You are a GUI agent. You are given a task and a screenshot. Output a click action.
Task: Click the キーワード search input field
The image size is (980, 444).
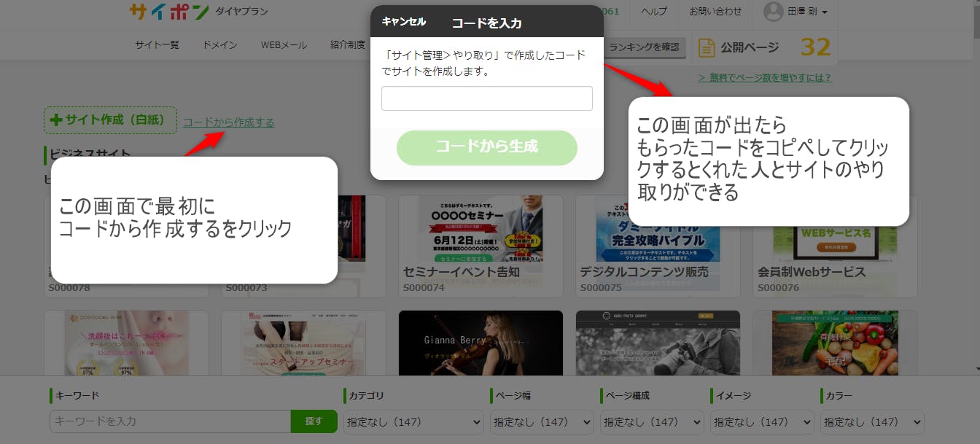pyautogui.click(x=170, y=421)
